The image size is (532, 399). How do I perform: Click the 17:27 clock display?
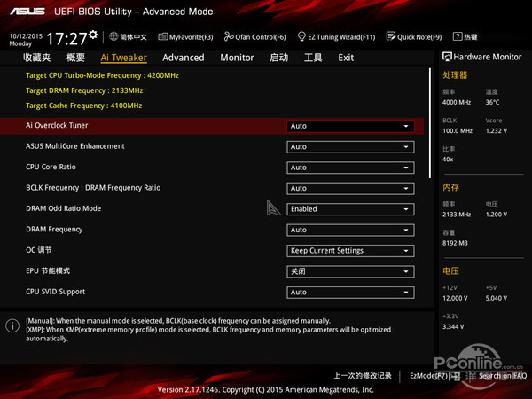click(66, 39)
